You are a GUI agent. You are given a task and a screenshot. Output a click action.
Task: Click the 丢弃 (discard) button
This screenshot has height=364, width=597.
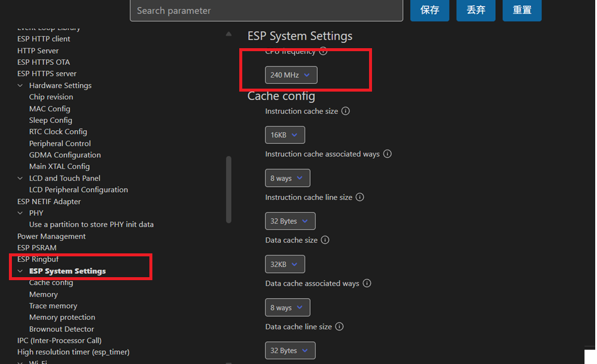pyautogui.click(x=476, y=10)
